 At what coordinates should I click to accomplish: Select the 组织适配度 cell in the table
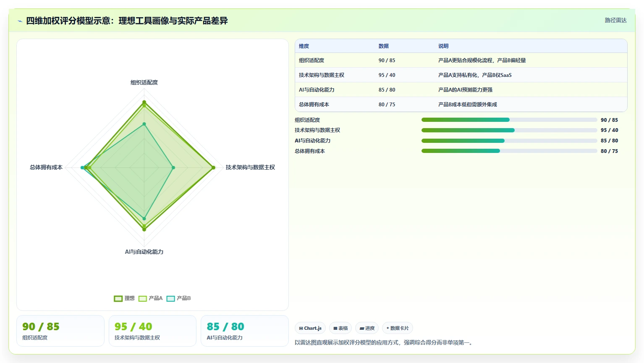coord(312,60)
